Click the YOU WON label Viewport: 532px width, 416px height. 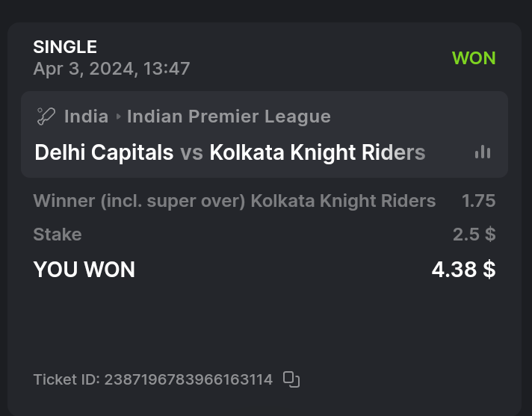84,270
